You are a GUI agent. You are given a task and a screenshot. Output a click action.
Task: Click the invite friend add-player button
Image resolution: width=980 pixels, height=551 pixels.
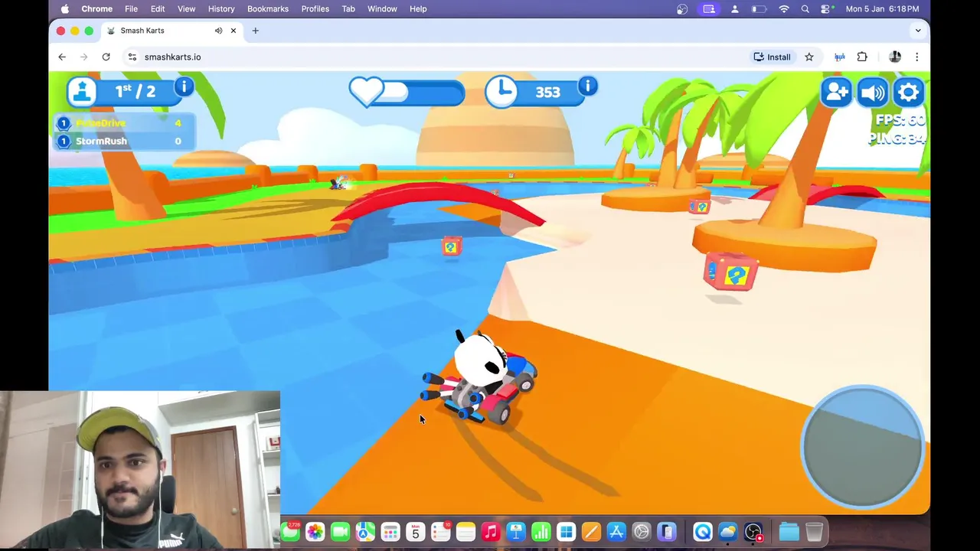pos(837,93)
